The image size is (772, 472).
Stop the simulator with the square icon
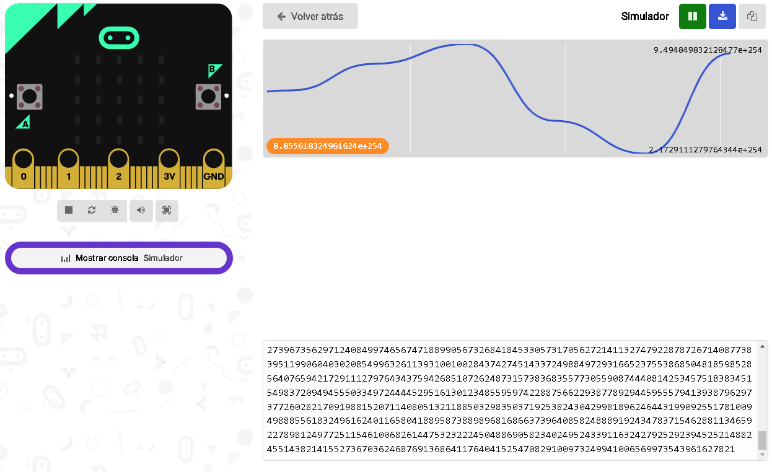click(x=68, y=210)
